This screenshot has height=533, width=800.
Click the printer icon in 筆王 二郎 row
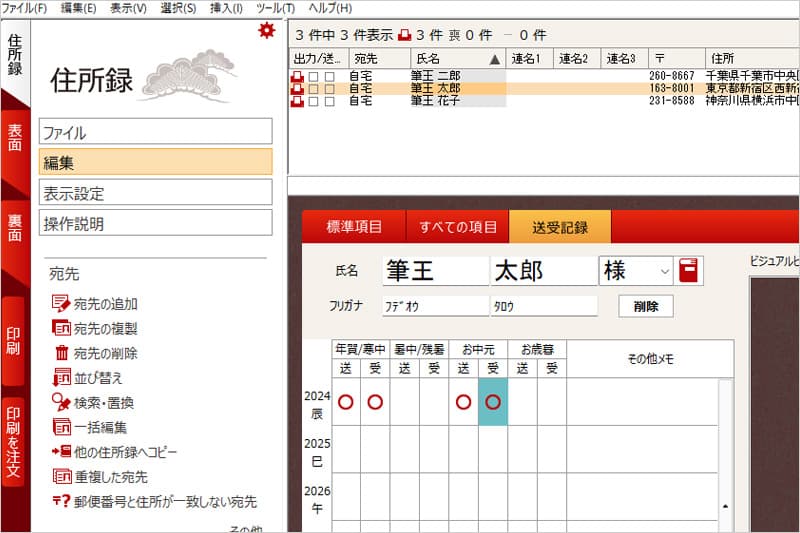[x=297, y=77]
